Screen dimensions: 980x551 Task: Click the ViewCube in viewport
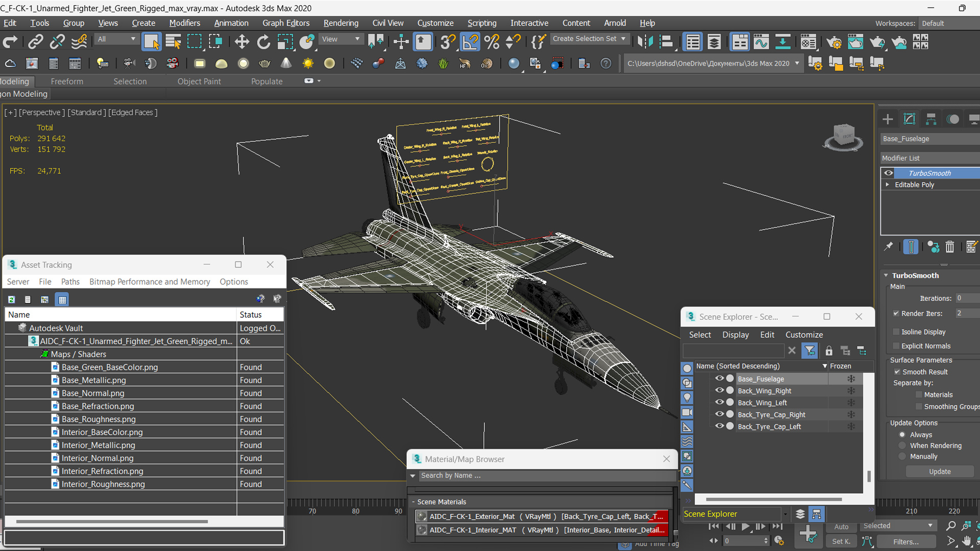843,137
